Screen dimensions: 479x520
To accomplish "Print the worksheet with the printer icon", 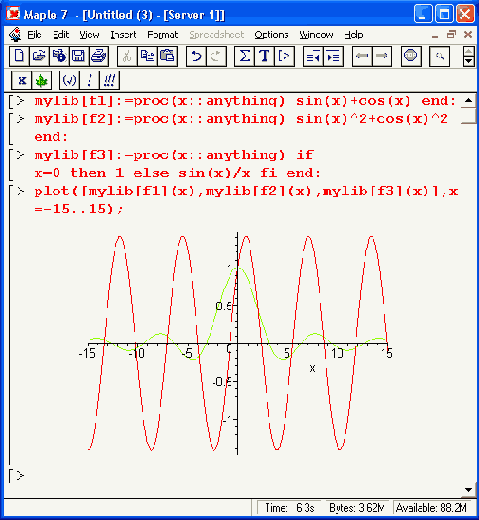I will pos(99,56).
